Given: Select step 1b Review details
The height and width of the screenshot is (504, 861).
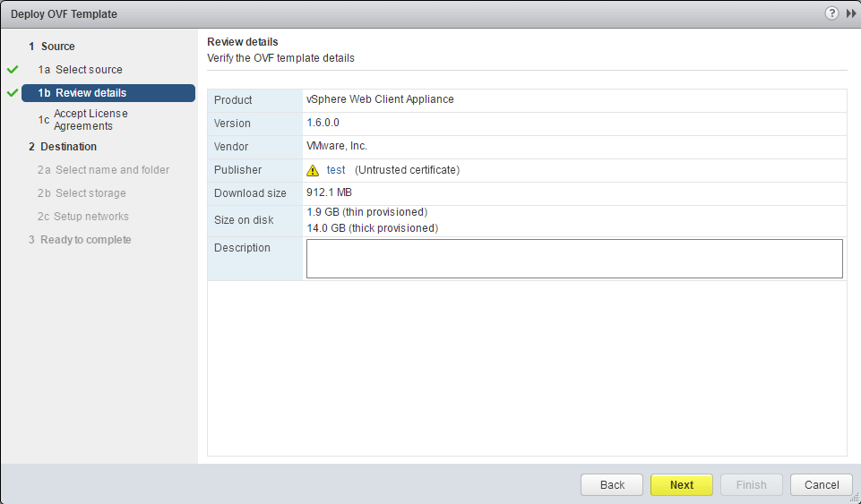Looking at the screenshot, I should (x=108, y=93).
